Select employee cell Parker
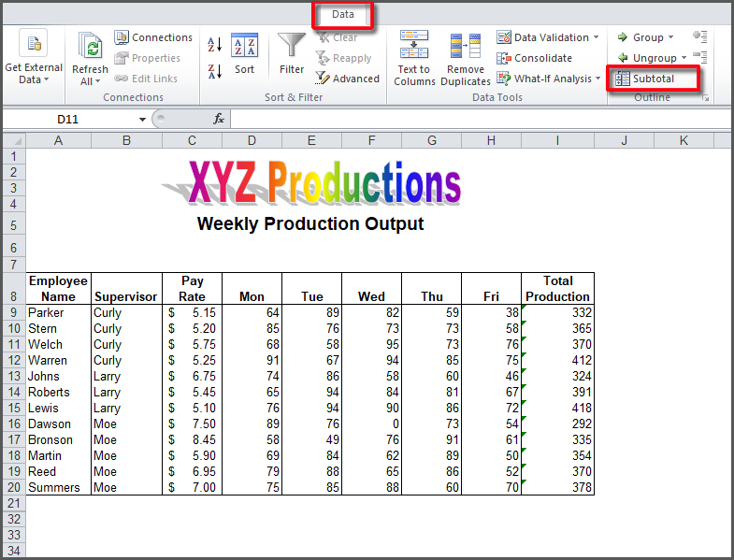 59,313
